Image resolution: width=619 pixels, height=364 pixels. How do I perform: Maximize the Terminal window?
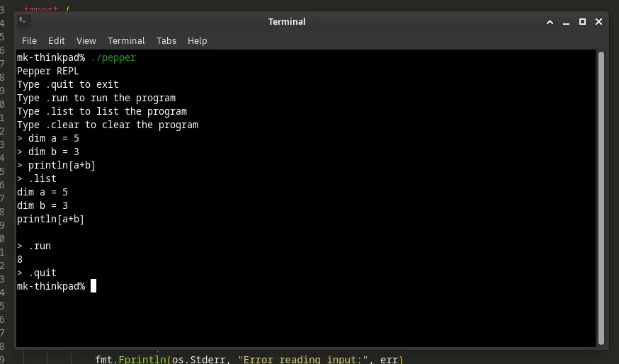coord(582,22)
